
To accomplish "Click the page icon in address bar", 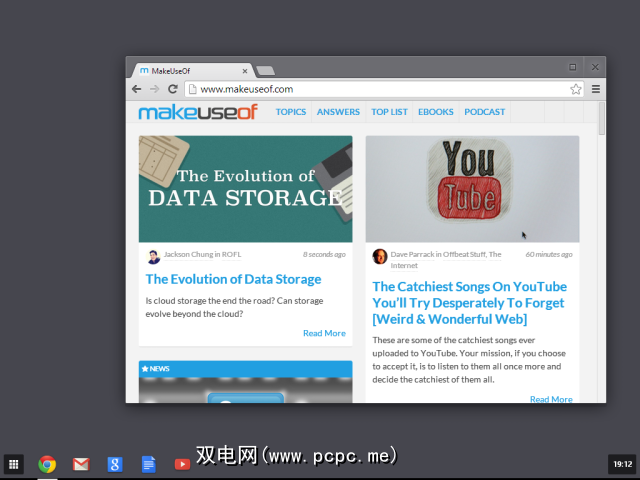I will coord(193,89).
